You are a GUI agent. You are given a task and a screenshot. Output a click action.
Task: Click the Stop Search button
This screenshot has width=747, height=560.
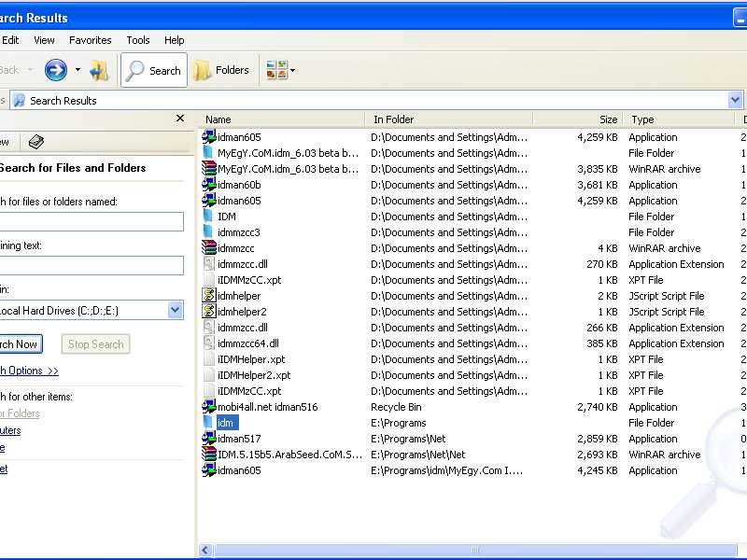coord(96,344)
